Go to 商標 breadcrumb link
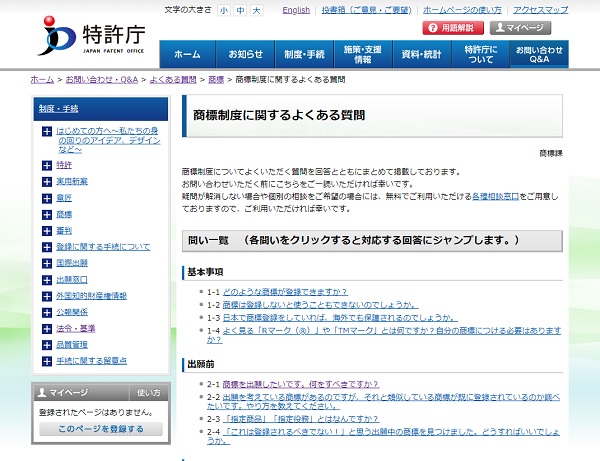 216,80
